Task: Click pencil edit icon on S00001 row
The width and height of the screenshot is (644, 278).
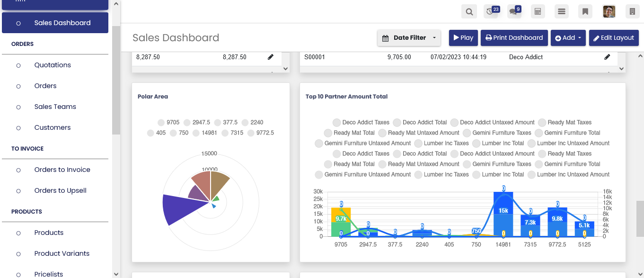Action: pyautogui.click(x=607, y=57)
